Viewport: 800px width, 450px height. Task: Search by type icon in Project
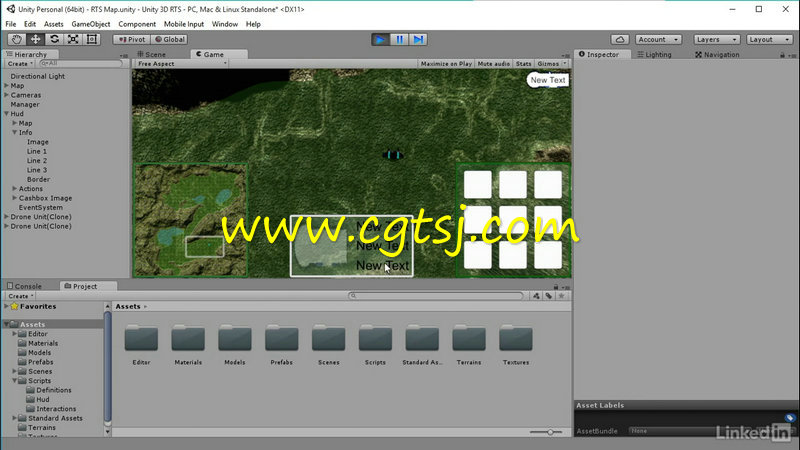click(x=536, y=296)
